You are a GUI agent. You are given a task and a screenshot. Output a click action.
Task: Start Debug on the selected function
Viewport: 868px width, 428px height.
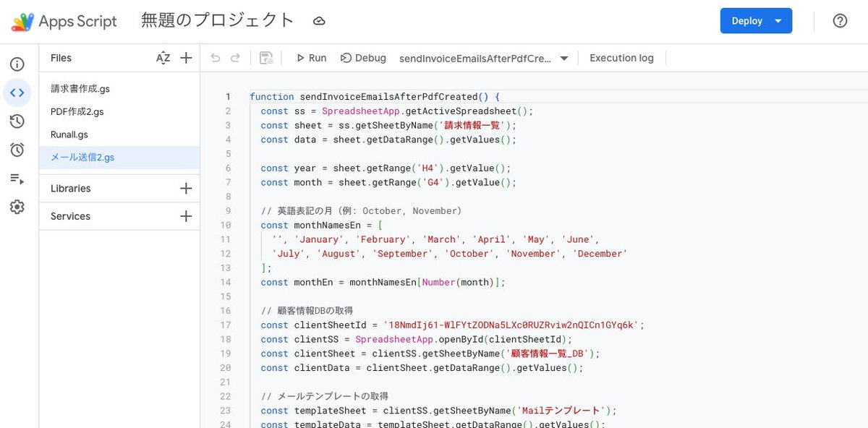pos(363,59)
